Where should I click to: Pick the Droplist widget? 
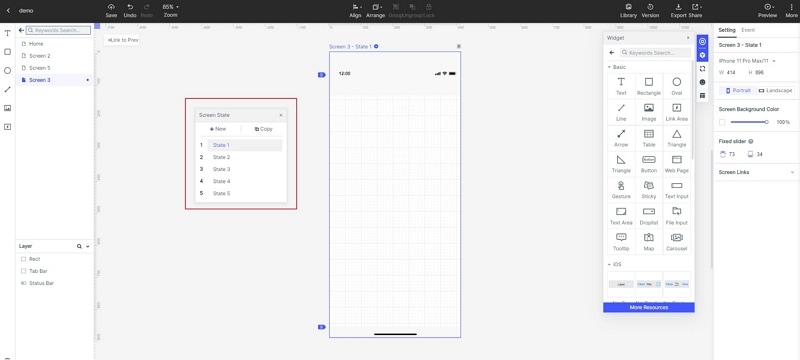pyautogui.click(x=649, y=216)
